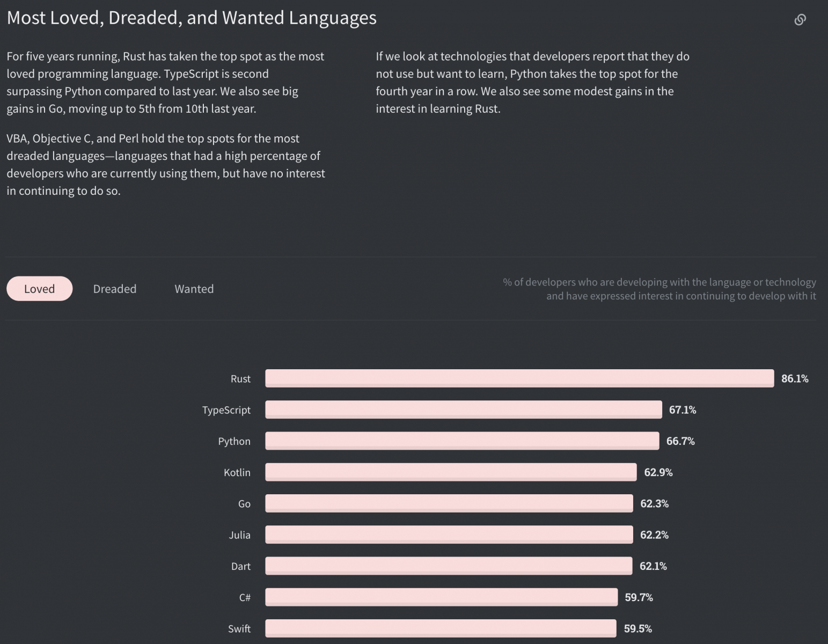Click the 59.7% value label
Viewport: 828px width, 644px height.
[x=639, y=597]
